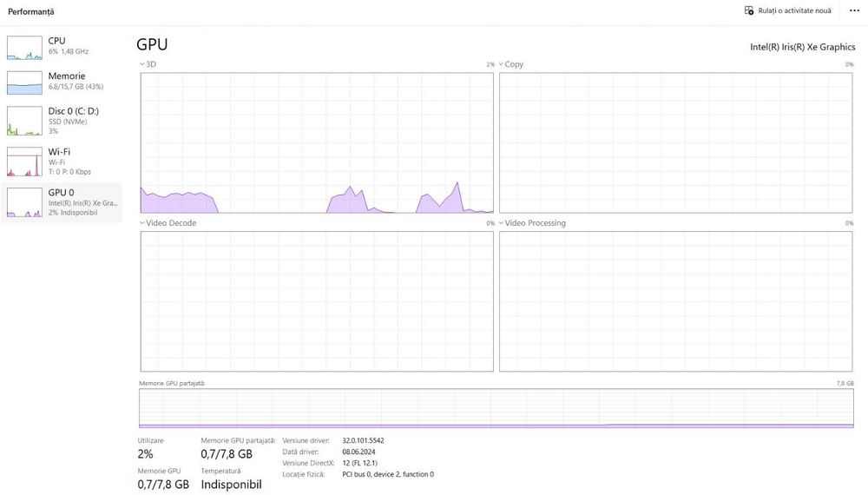The height and width of the screenshot is (495, 868).
Task: Click the 'T: 0 P: 0 Kbps' Wi-Fi stat
Action: point(69,172)
